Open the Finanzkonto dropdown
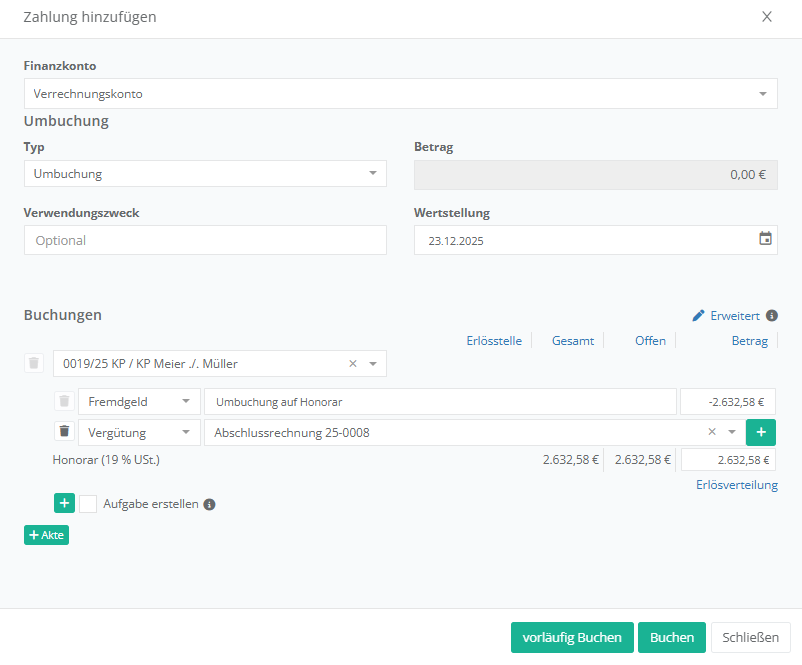 400,94
